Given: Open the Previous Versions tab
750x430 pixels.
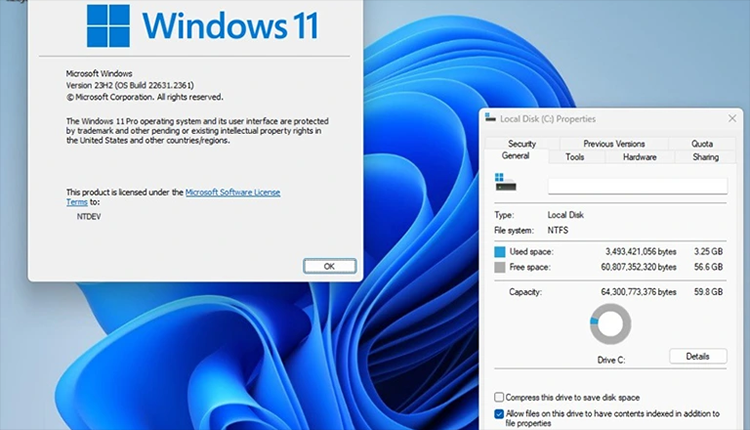Looking at the screenshot, I should [614, 144].
